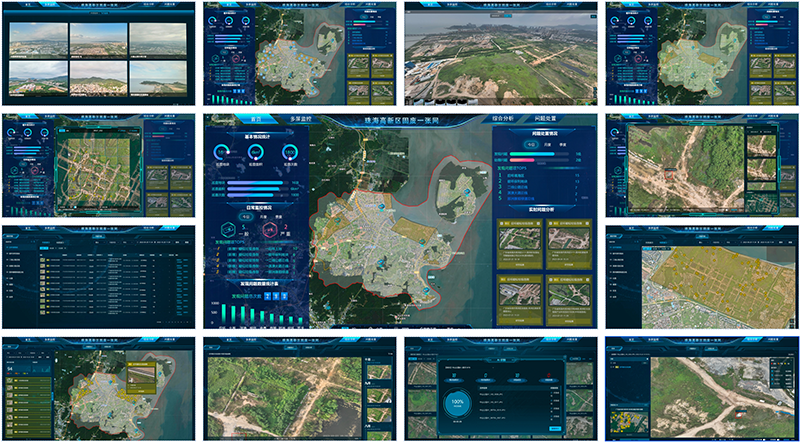Click the first circular gauge under 基本情况统计
Viewport: 800px width, 443px height.
[x=222, y=152]
